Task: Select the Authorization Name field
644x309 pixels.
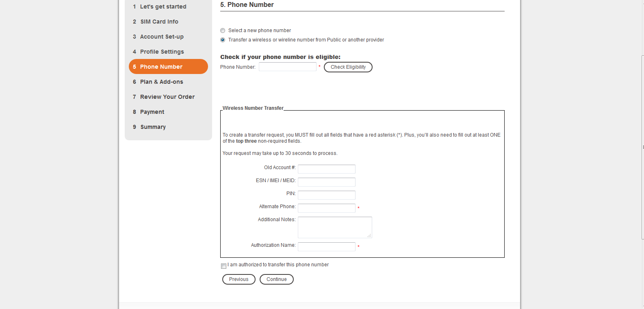Action: (326, 247)
